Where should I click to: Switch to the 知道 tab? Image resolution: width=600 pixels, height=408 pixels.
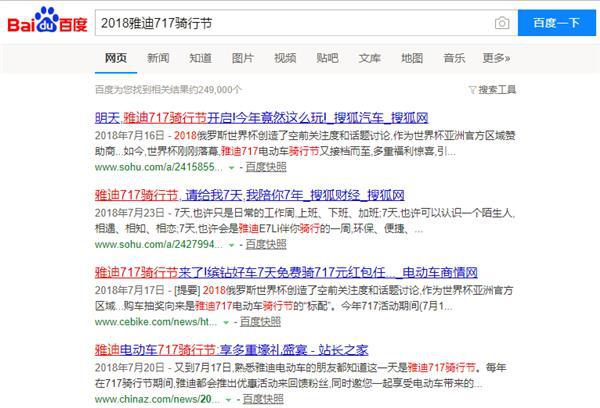[200, 58]
